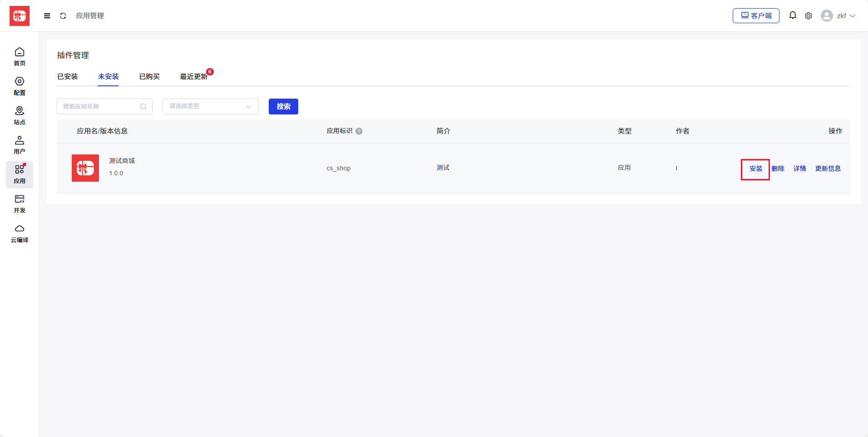Click 安装 link for 测试商城
The width and height of the screenshot is (868, 437).
755,169
